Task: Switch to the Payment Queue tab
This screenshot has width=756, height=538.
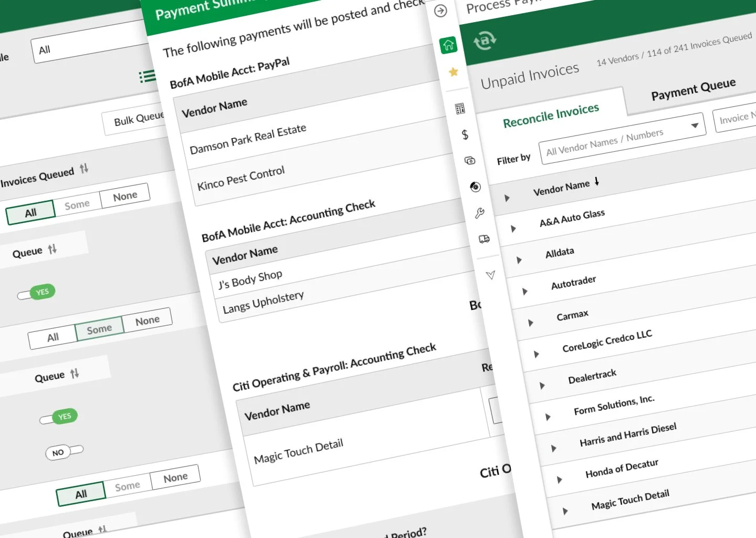Action: 694,89
